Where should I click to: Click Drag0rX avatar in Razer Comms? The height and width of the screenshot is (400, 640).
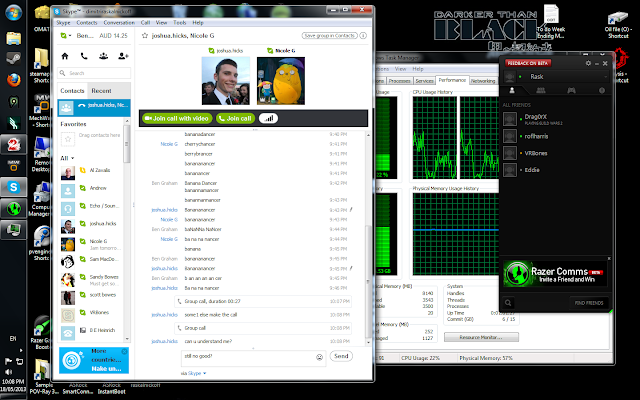click(x=510, y=119)
